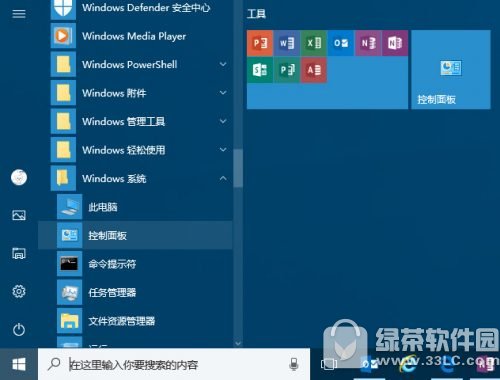Viewport: 500px width, 380px height.
Task: Open the blue Word tile
Action: (x=287, y=43)
